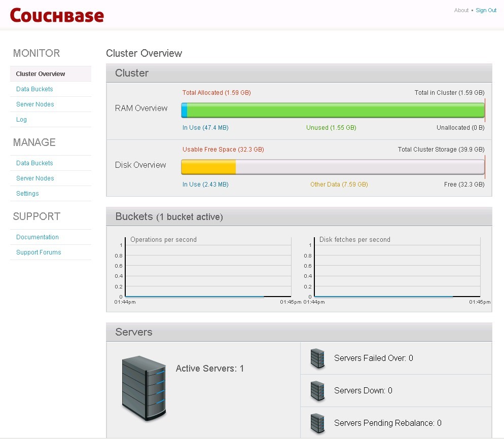Open the Log page
This screenshot has height=439, width=504.
pos(21,120)
